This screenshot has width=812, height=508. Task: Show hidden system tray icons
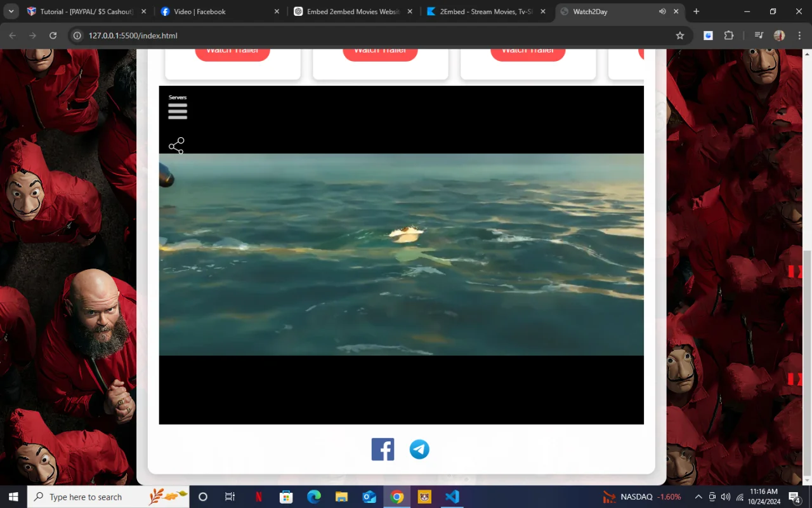coord(698,497)
